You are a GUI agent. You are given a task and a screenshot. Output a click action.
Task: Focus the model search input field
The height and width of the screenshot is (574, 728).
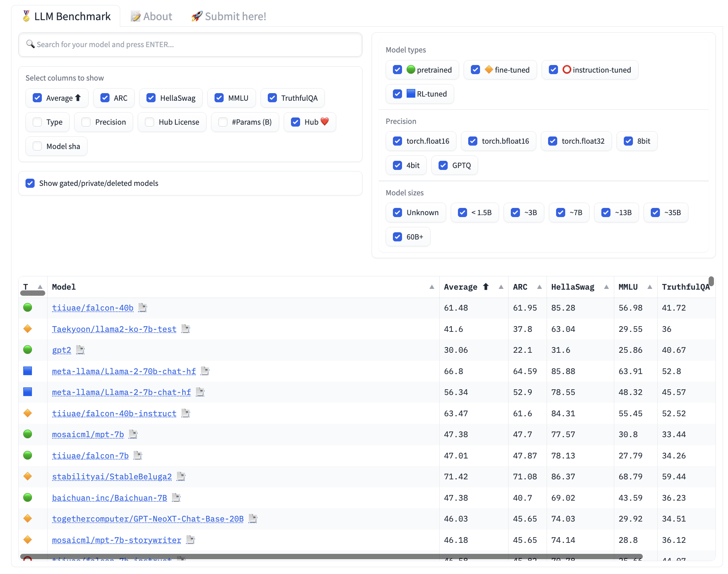click(190, 44)
